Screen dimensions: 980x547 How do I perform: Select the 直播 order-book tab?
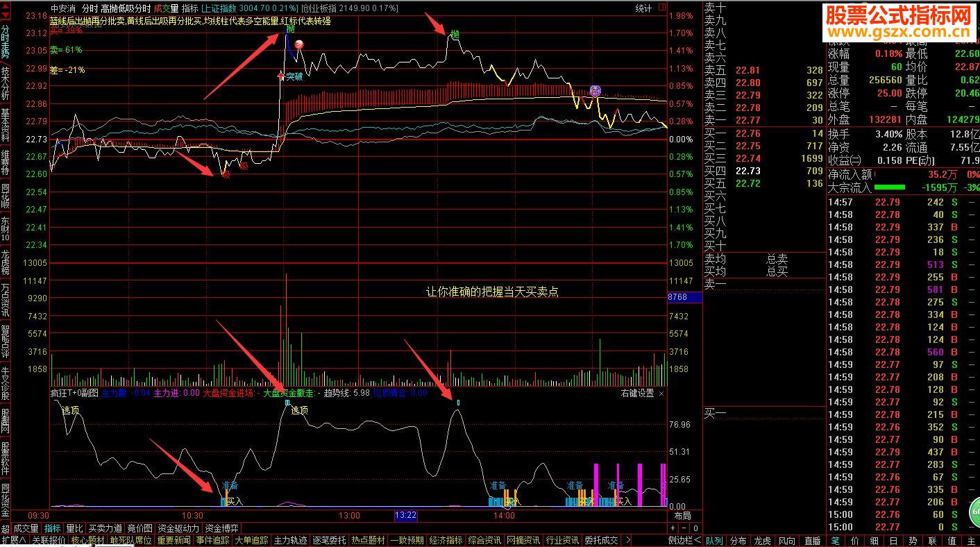813,541
